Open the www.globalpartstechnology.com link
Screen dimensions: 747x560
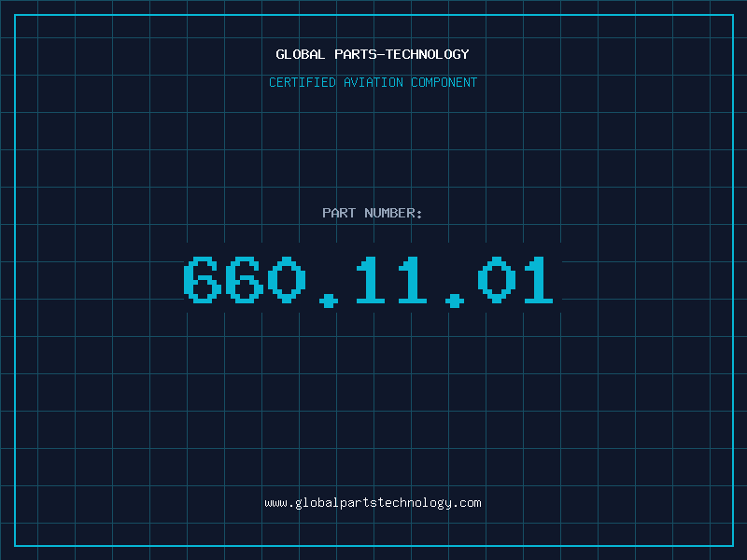(x=373, y=503)
